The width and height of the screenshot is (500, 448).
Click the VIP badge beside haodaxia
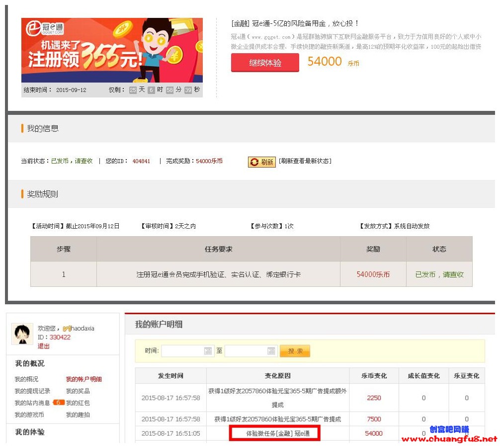click(x=67, y=328)
